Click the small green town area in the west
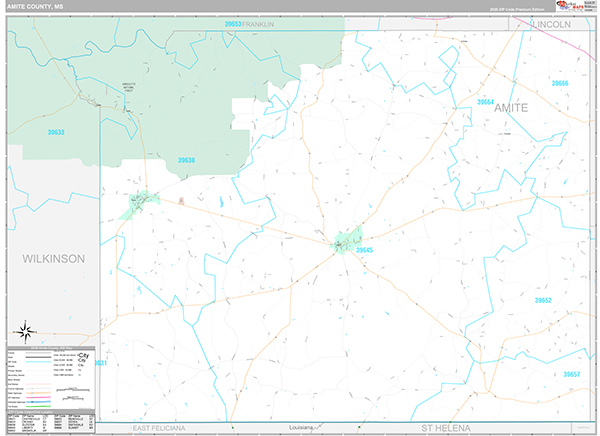The height and width of the screenshot is (436, 600). tap(135, 205)
